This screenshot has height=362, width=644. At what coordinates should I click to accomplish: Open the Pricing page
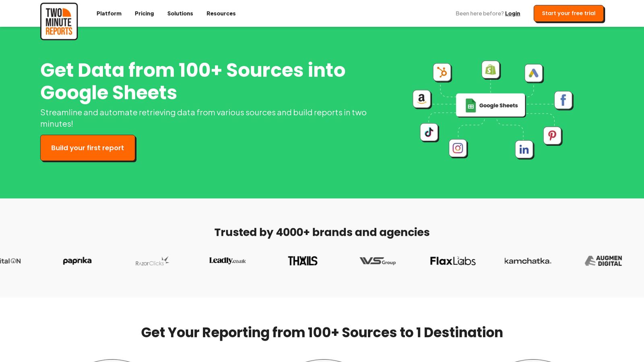point(144,13)
